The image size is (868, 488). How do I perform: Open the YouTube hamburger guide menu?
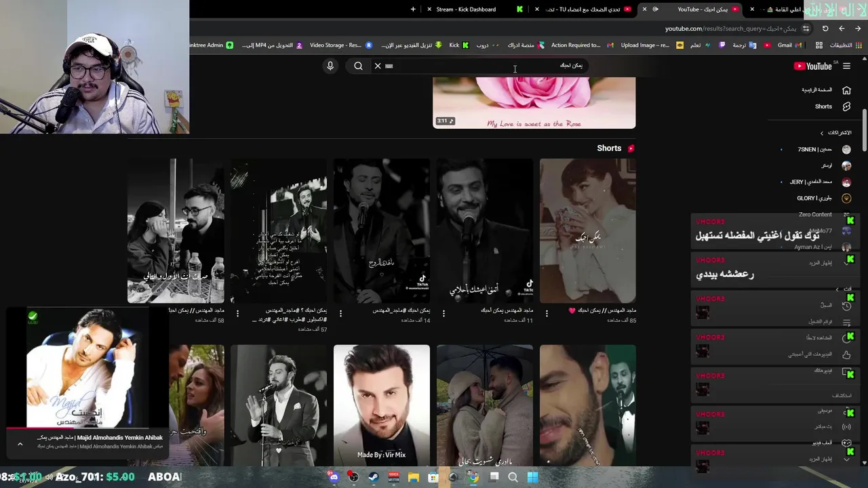point(846,66)
